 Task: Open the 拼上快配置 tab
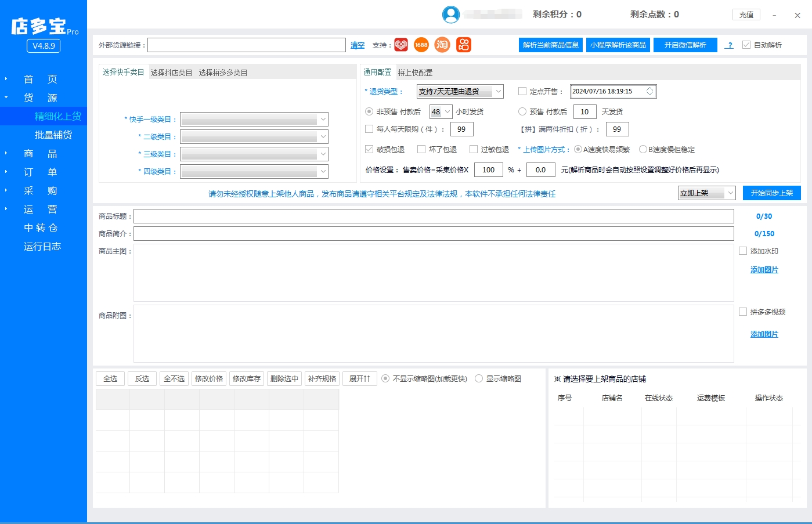415,73
